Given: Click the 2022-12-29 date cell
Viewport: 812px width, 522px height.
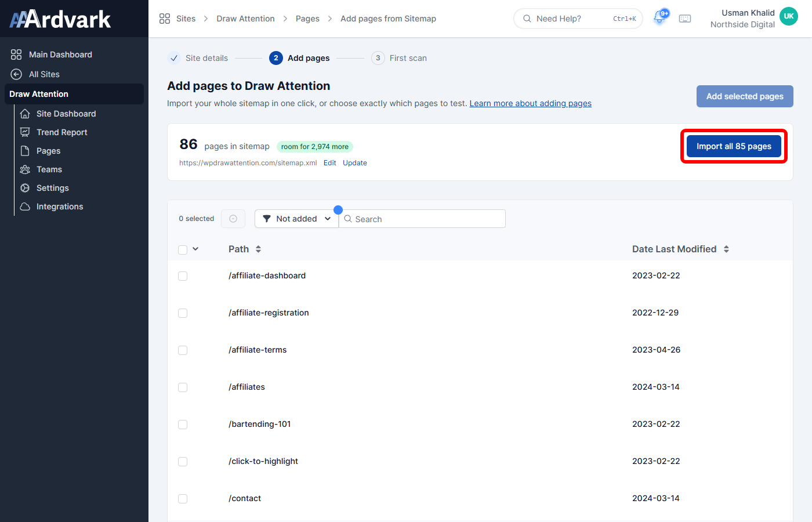Looking at the screenshot, I should pyautogui.click(x=655, y=313).
